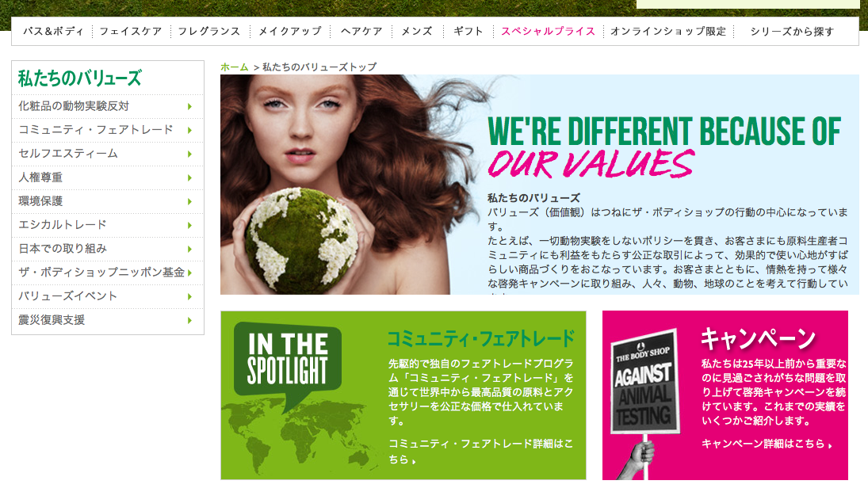Click arrow icon next to エシカルトレード
Image resolution: width=868 pixels, height=492 pixels.
pos(189,225)
